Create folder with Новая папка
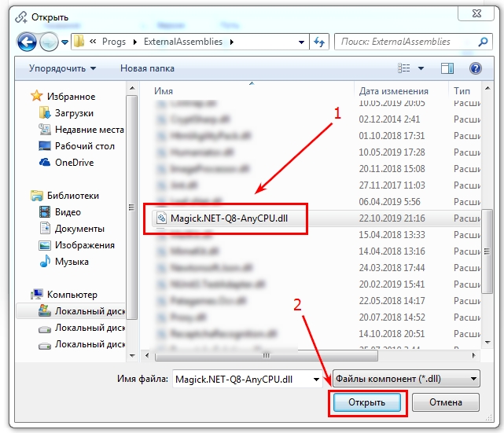The image size is (504, 433). tap(147, 68)
